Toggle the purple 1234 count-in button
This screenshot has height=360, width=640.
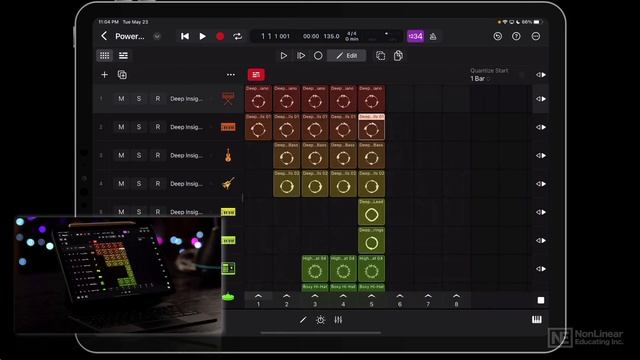point(415,36)
